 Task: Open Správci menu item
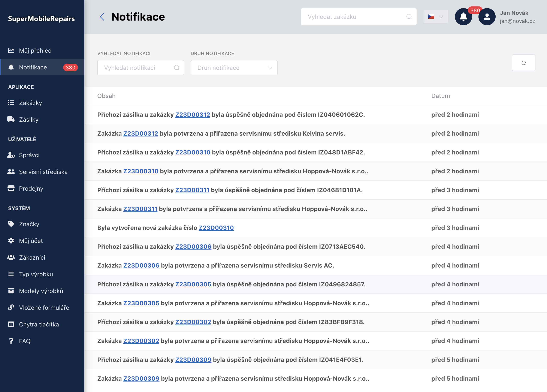(x=42, y=155)
